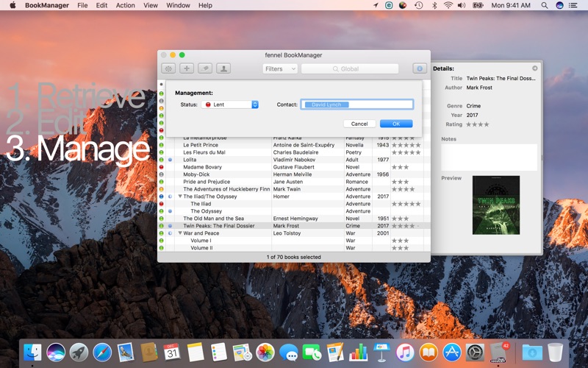Open iBooks in the Dock
This screenshot has width=588, height=368.
click(429, 353)
